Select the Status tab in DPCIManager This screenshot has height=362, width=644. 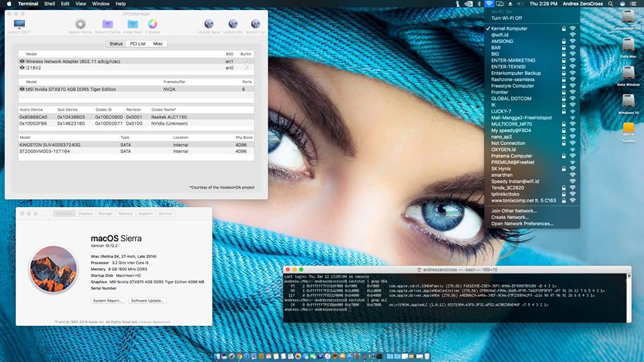coord(116,44)
